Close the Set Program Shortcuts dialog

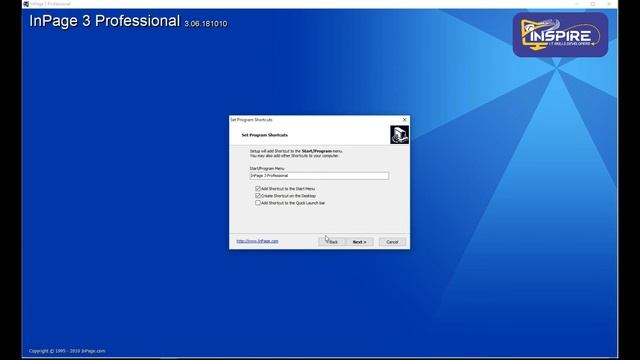404,120
